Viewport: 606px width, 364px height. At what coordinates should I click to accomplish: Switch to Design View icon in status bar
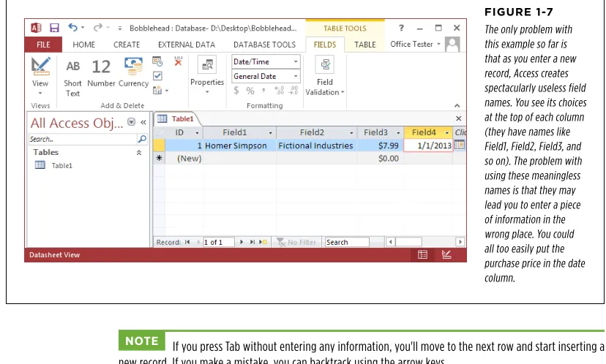pyautogui.click(x=446, y=255)
